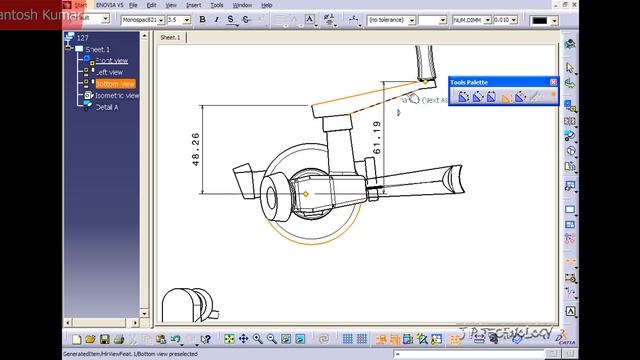
Task: Click the 48.26 dimension value
Action: pos(196,149)
